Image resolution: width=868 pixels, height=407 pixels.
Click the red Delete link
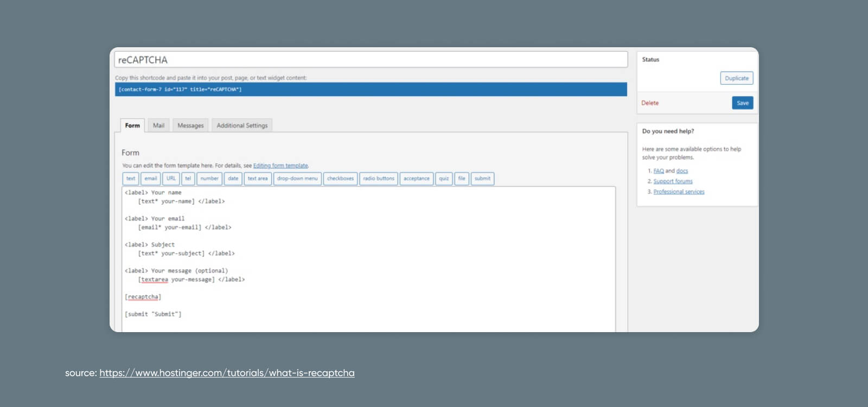coord(650,103)
